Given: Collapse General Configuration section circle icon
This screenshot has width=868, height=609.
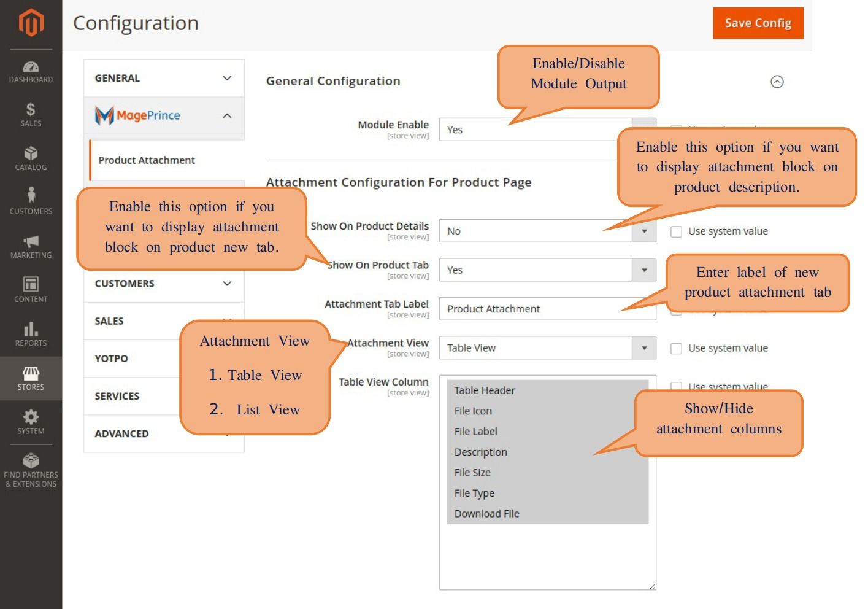Looking at the screenshot, I should tap(777, 82).
